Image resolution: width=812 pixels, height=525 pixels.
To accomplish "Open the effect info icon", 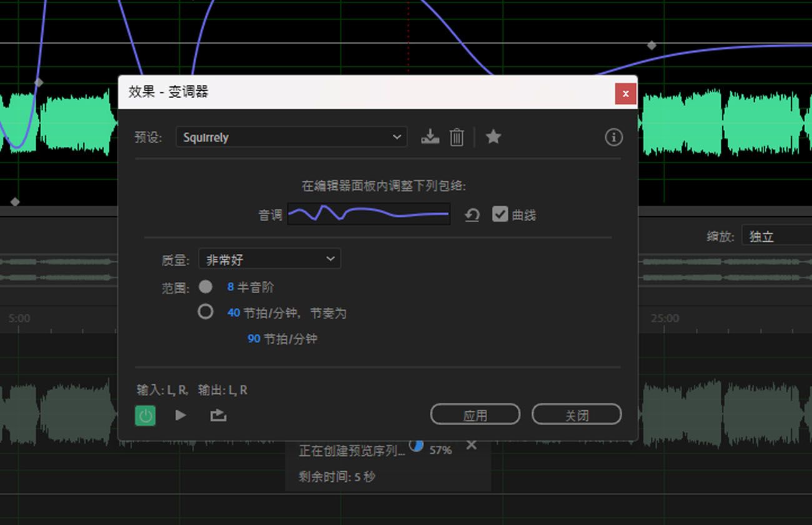I will click(613, 137).
